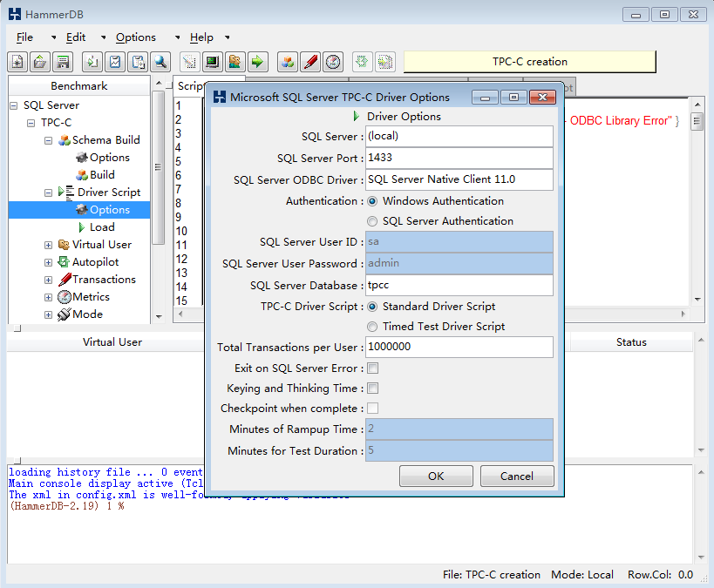Click the clipboard-with-chart toolbar icon

point(115,62)
